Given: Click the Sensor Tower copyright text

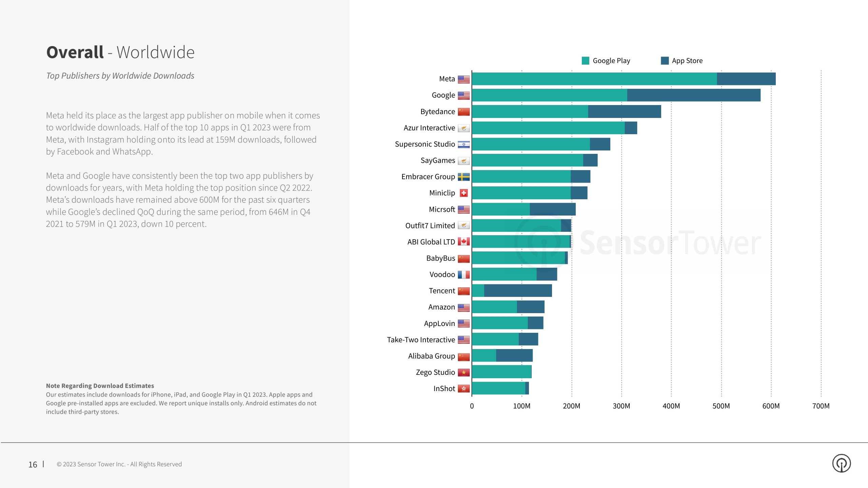Looking at the screenshot, I should [119, 464].
